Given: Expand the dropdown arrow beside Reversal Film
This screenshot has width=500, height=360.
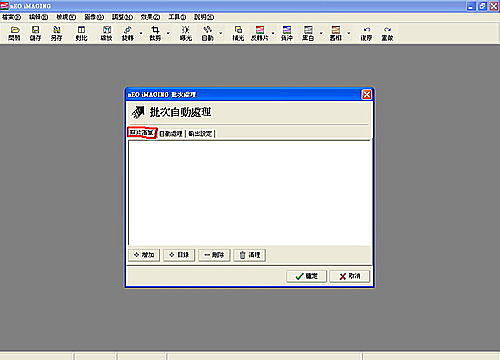Looking at the screenshot, I should (273, 33).
